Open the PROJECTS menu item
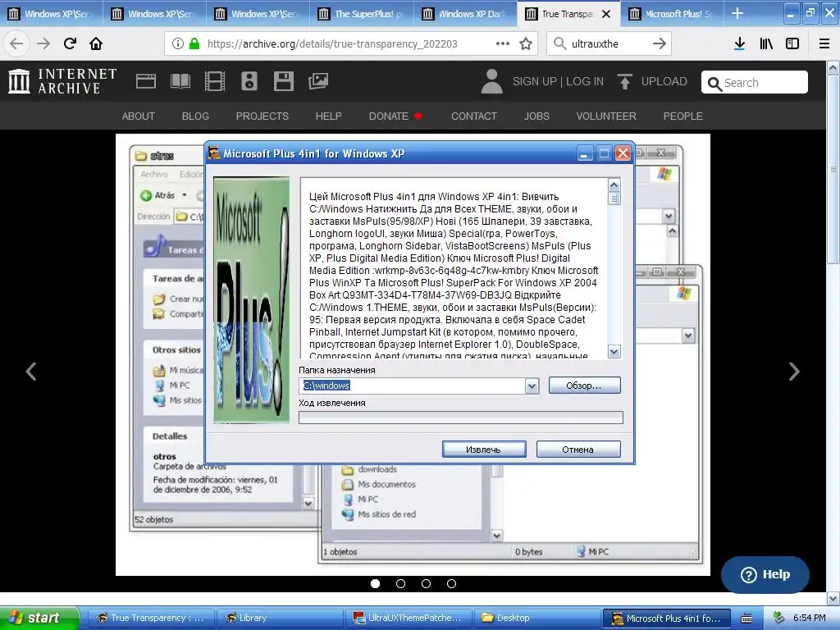The width and height of the screenshot is (840, 630). (262, 116)
